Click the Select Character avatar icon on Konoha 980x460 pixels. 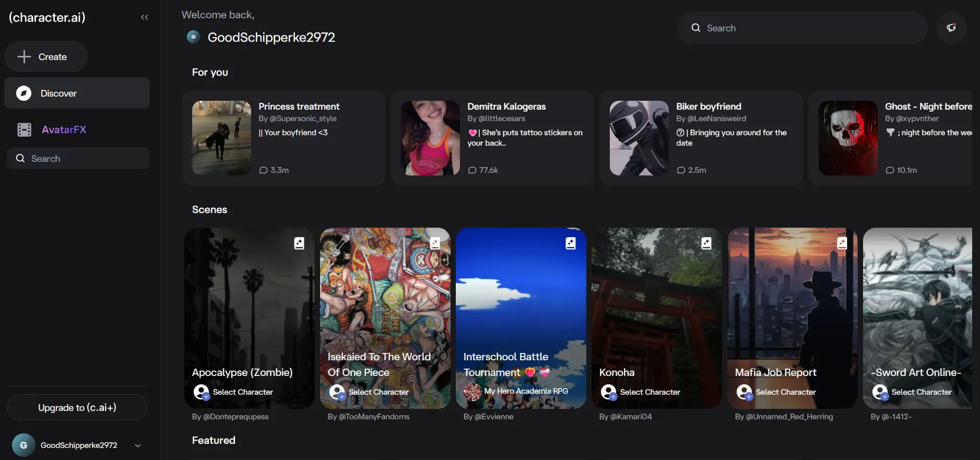point(609,392)
